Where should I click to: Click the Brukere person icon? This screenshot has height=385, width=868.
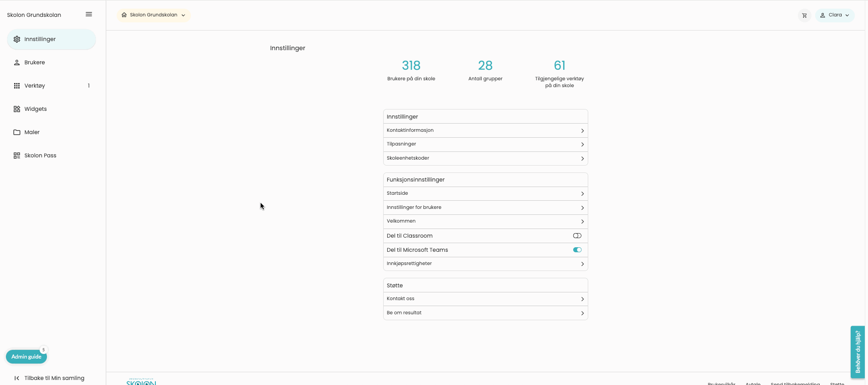click(x=17, y=62)
